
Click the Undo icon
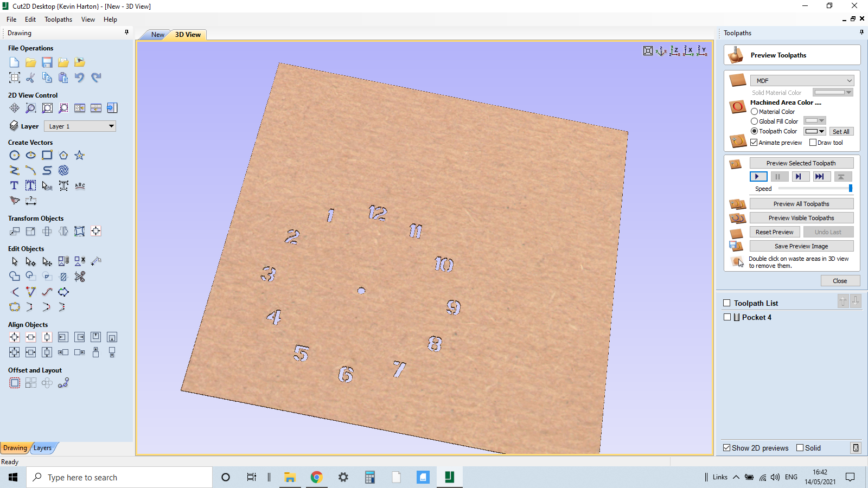pyautogui.click(x=79, y=78)
